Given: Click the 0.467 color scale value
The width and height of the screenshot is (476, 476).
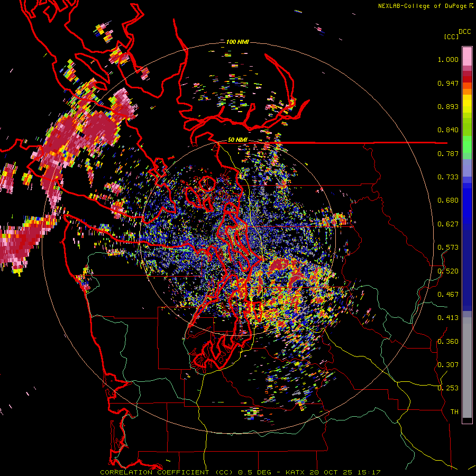Looking at the screenshot, I should (x=448, y=295).
